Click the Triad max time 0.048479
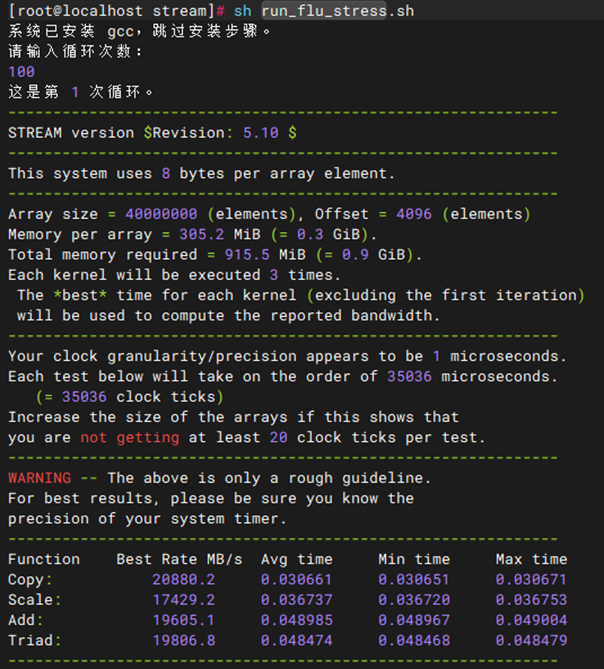The height and width of the screenshot is (669, 604). pyautogui.click(x=531, y=640)
